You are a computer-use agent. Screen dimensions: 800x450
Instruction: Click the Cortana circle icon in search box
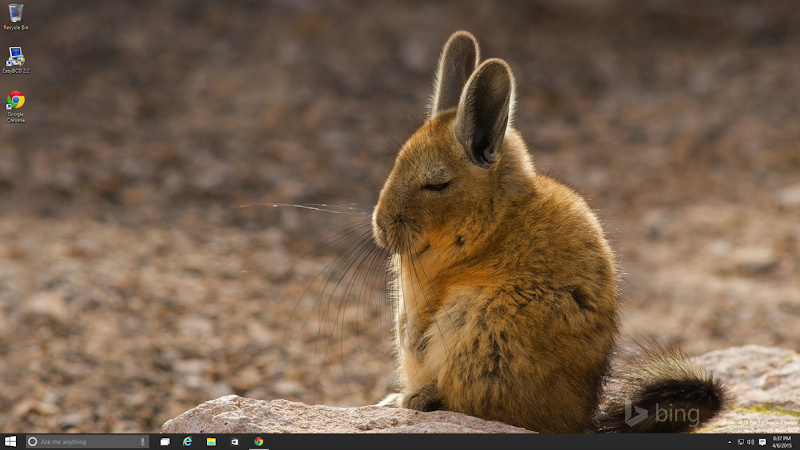coord(33,441)
